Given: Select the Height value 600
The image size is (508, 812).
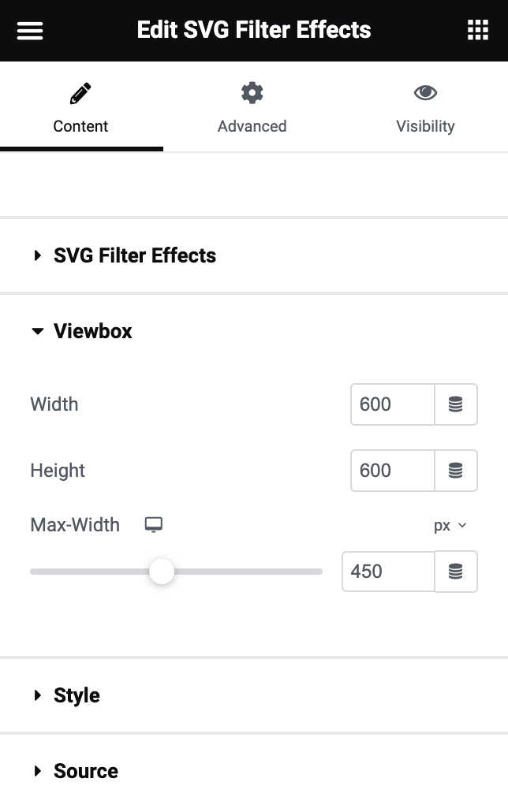Looking at the screenshot, I should (x=392, y=471).
